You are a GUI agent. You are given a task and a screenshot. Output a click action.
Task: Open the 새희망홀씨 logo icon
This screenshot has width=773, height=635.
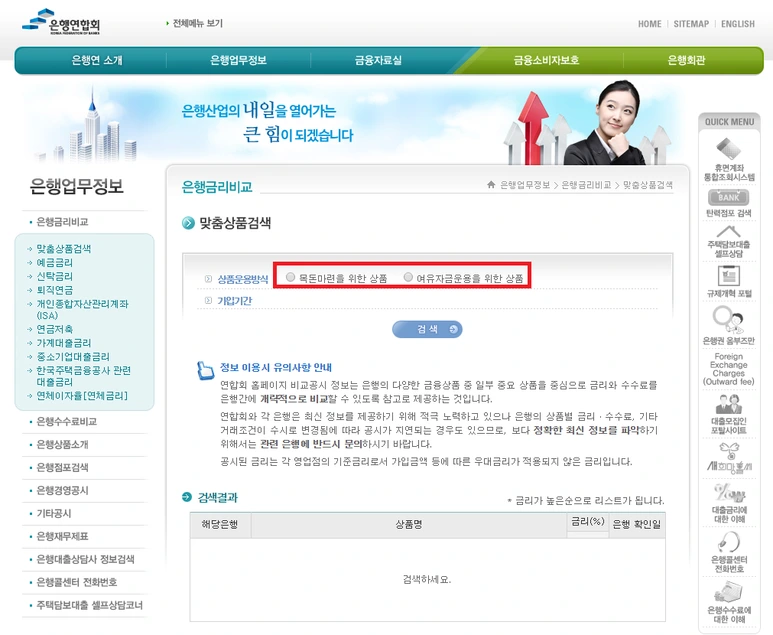pos(729,459)
